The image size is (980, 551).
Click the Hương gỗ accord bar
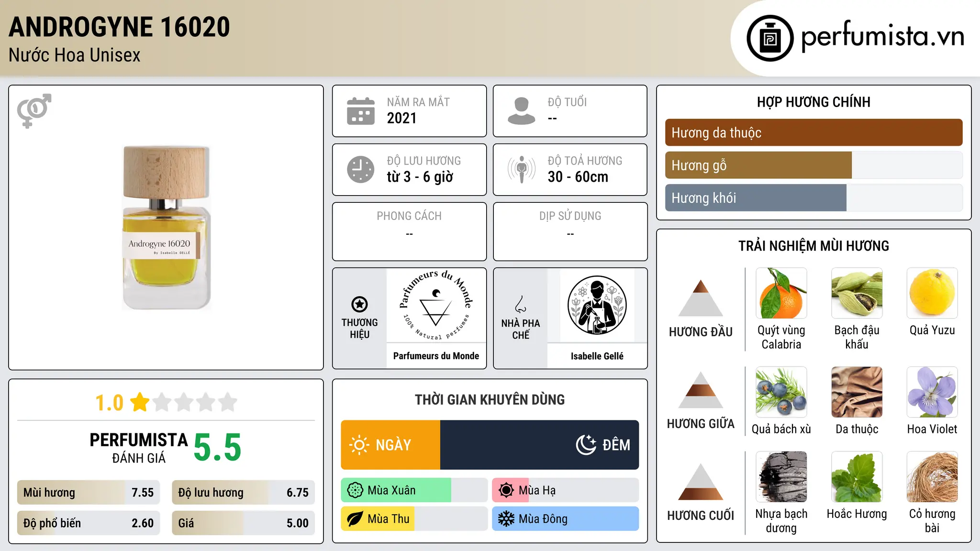click(x=813, y=165)
